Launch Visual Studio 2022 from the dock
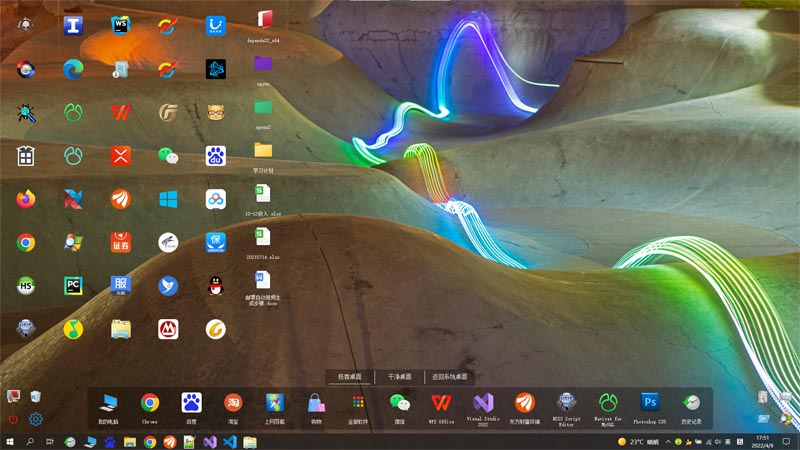 (x=483, y=403)
